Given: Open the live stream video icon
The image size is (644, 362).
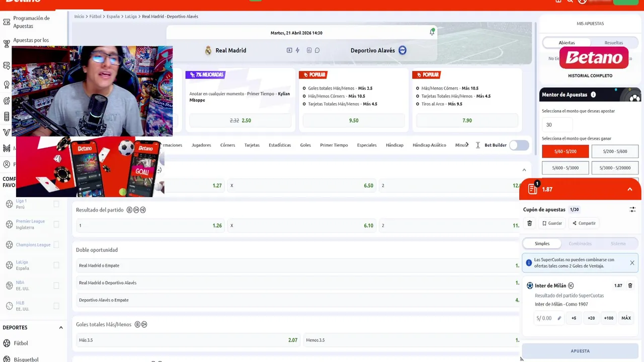Looking at the screenshot, I should (289, 50).
